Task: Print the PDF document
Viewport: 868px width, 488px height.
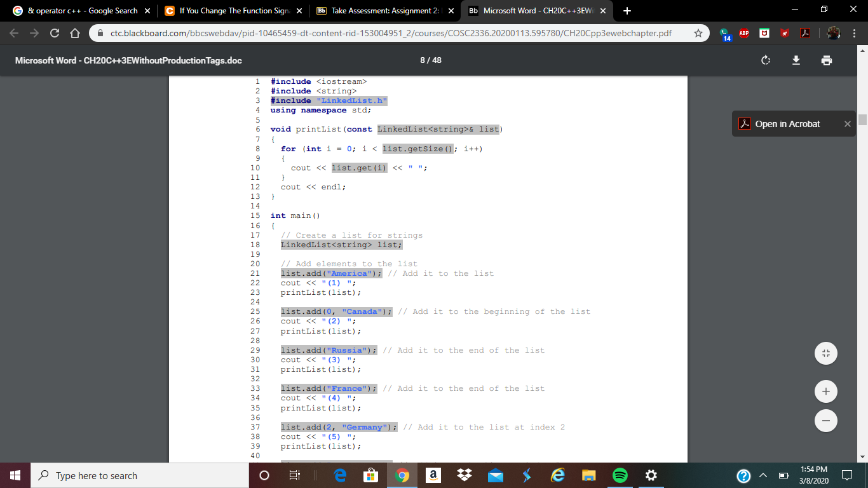Action: (x=826, y=60)
